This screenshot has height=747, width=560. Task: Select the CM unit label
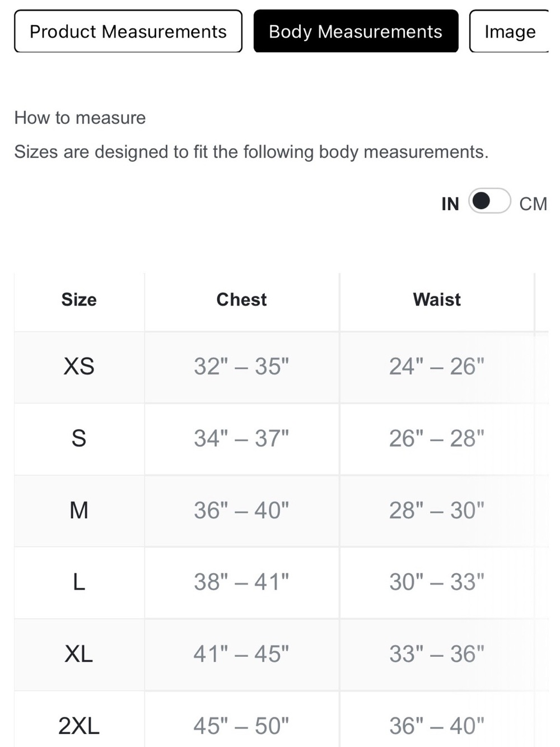[x=533, y=204]
